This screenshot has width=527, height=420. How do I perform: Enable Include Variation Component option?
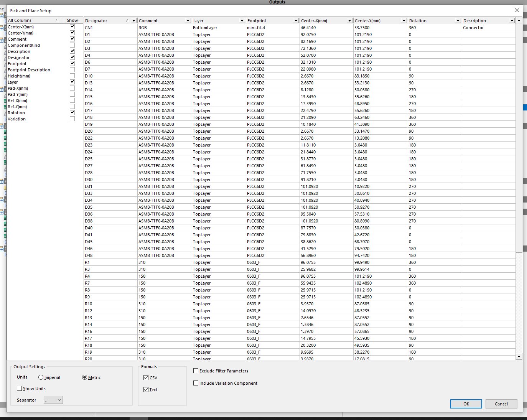tap(196, 383)
